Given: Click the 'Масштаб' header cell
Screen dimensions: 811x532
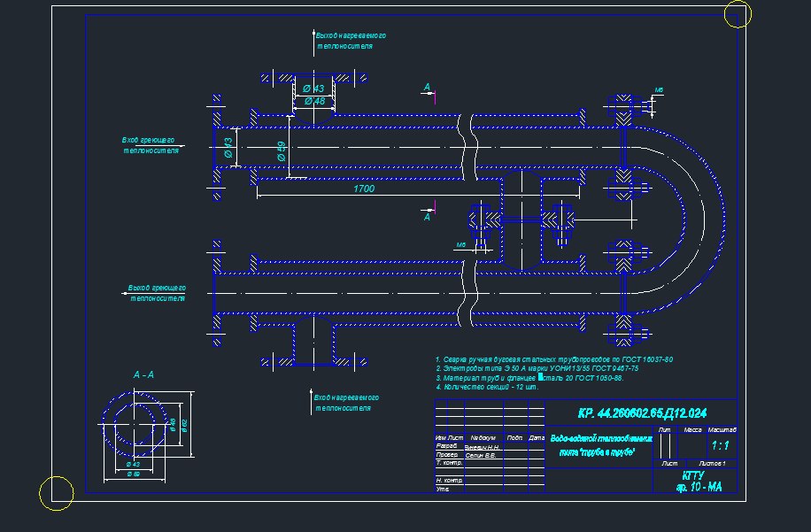Looking at the screenshot, I should (722, 429).
